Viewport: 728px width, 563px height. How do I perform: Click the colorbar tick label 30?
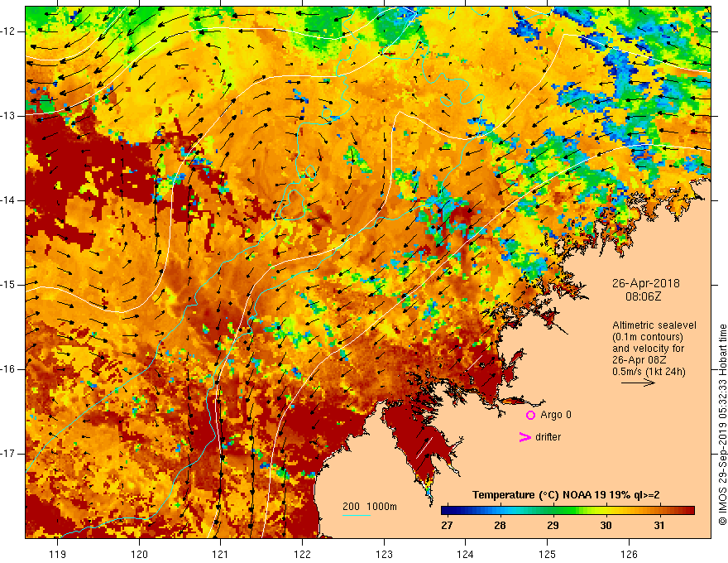click(x=606, y=526)
